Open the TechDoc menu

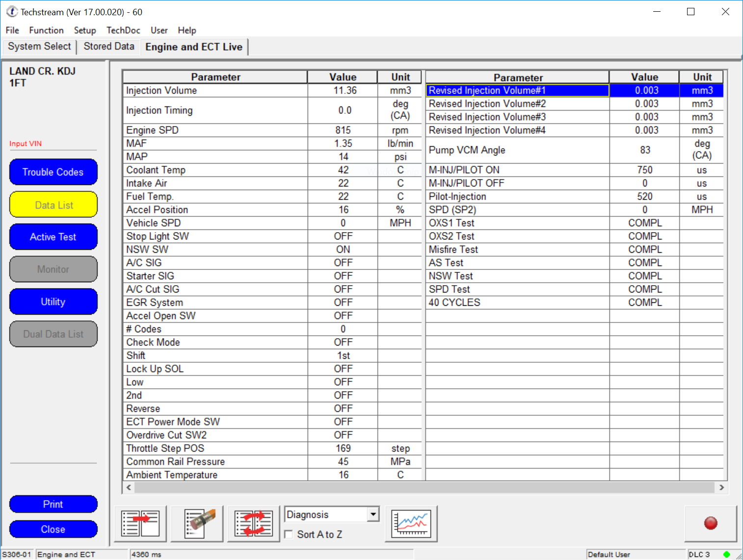tap(123, 30)
